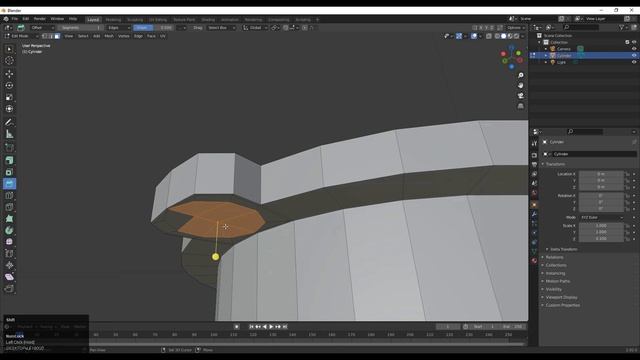Click the Scale X value field
Screen dimensions: 640x360
pos(601,226)
